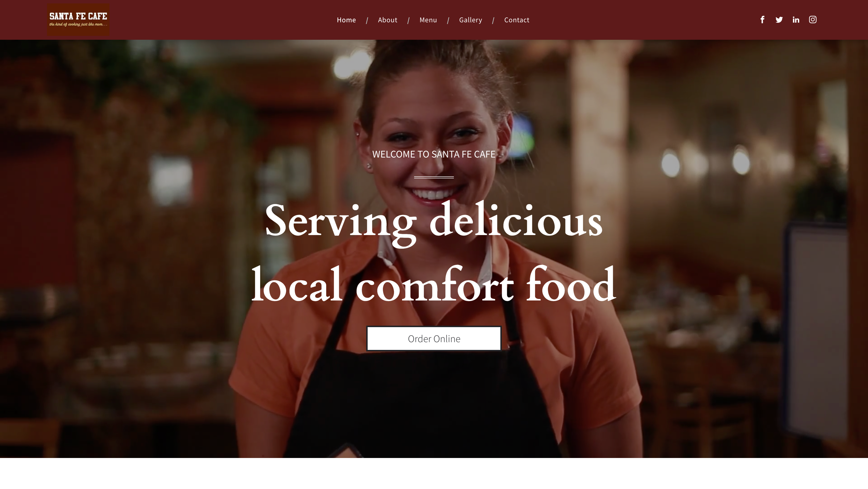Click the "Welcome to Santa Fe Cafe" text
868x489 pixels.
(434, 154)
